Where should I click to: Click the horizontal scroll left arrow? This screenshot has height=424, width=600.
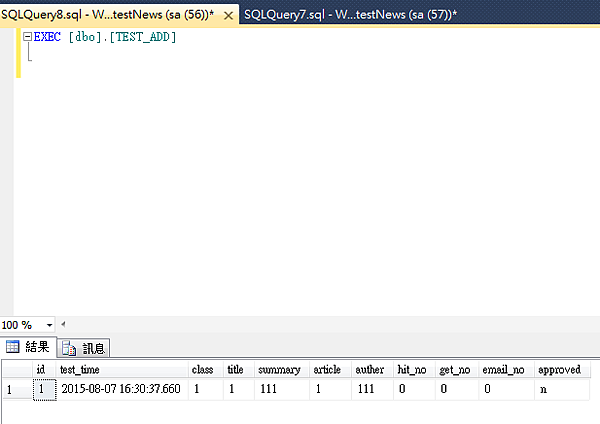(63, 325)
